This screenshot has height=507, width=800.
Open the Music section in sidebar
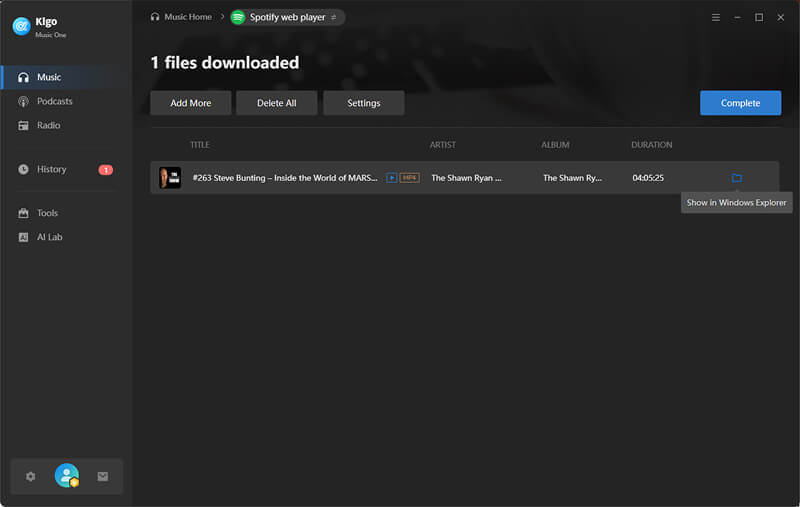pos(66,77)
